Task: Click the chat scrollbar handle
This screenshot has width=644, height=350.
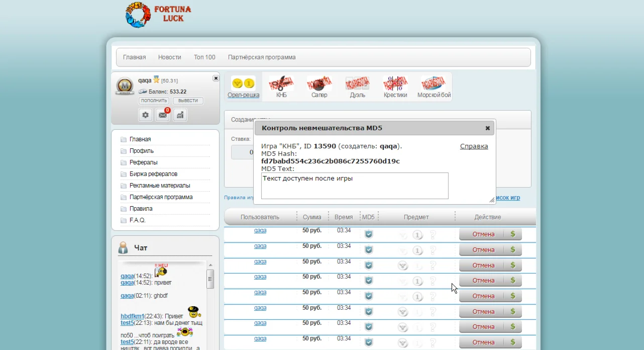Action: pos(210,279)
